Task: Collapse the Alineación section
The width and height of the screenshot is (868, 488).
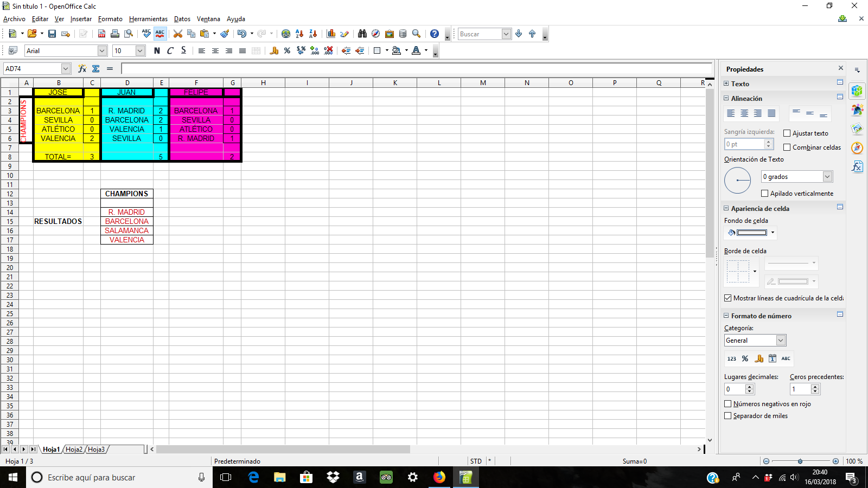Action: (x=726, y=98)
